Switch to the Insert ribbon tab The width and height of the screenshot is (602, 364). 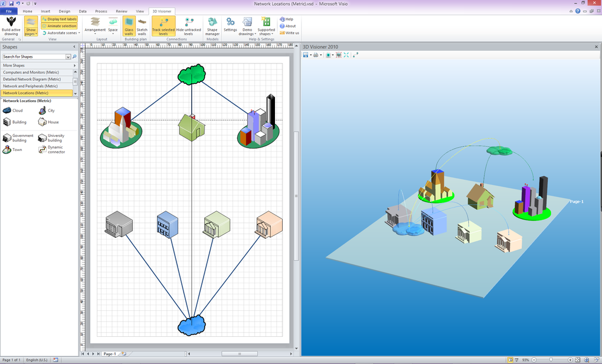(45, 11)
